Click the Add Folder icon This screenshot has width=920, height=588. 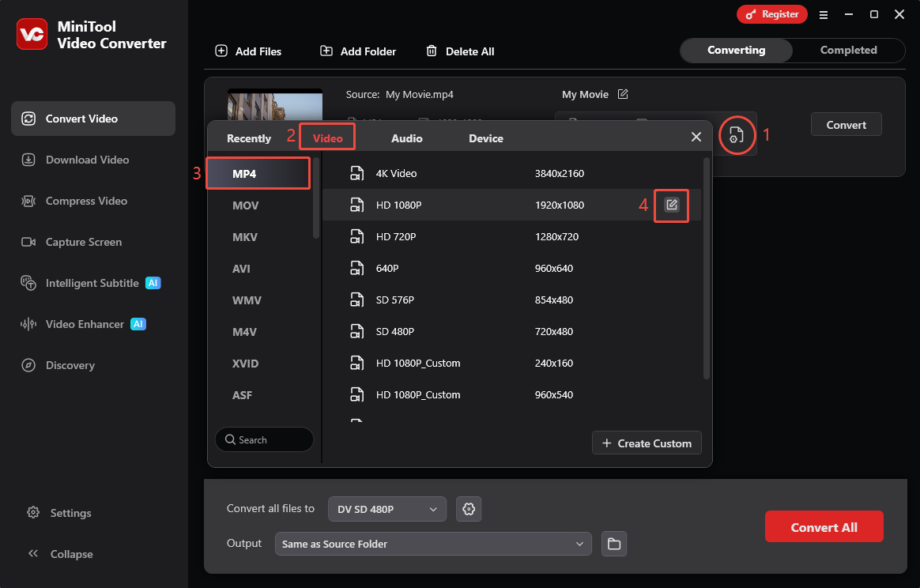tap(326, 51)
